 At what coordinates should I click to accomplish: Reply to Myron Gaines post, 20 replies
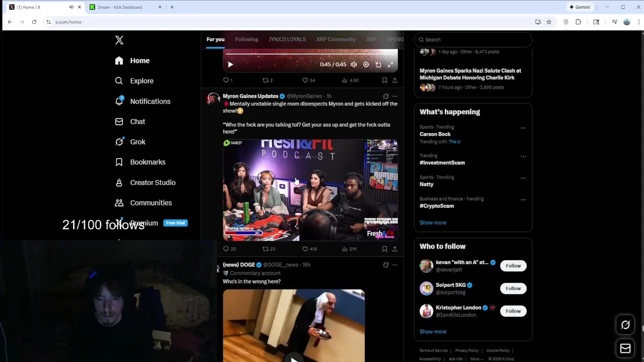point(229,249)
